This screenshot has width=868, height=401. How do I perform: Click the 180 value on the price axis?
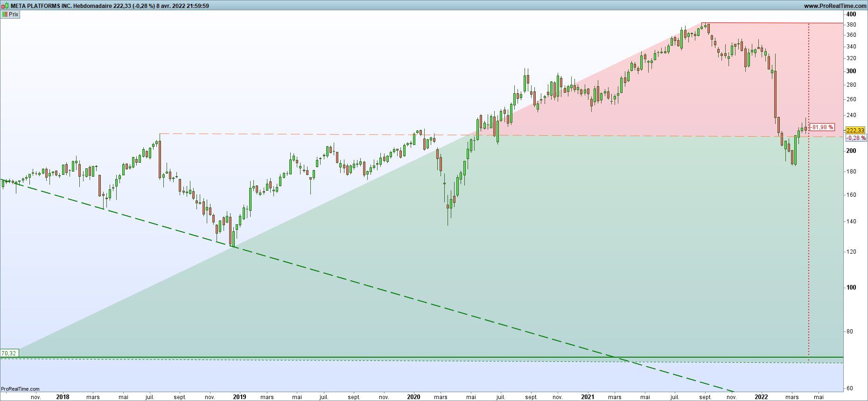point(851,172)
